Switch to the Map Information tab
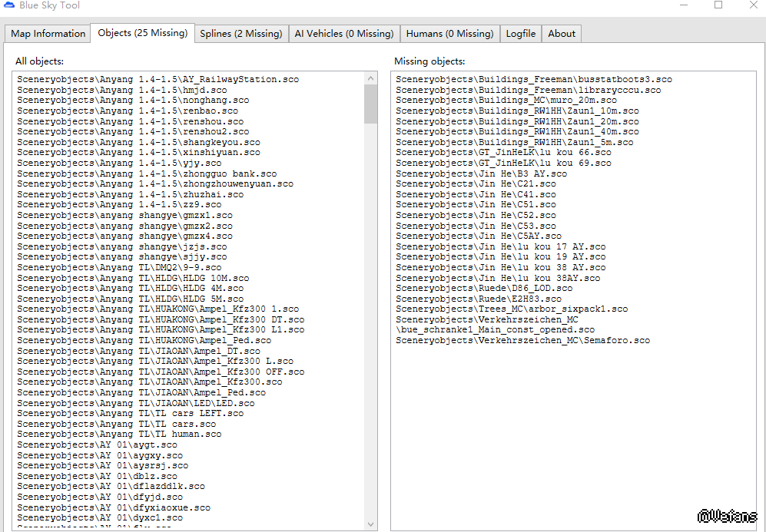 [x=48, y=34]
